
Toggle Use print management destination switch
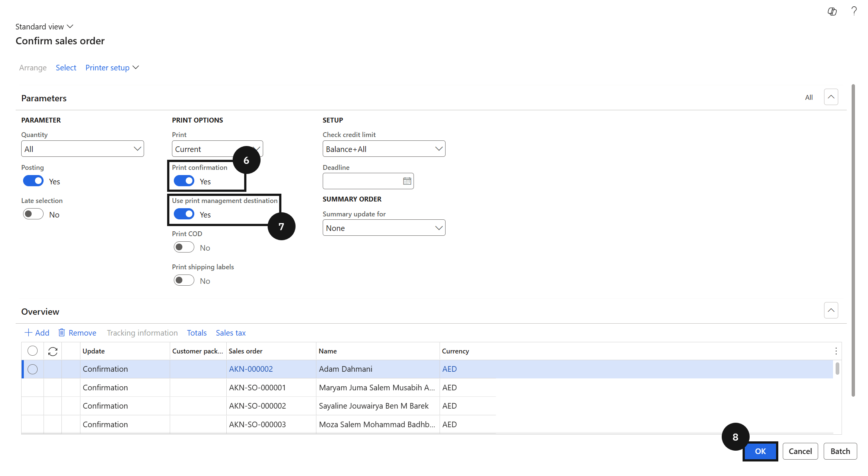tap(184, 214)
